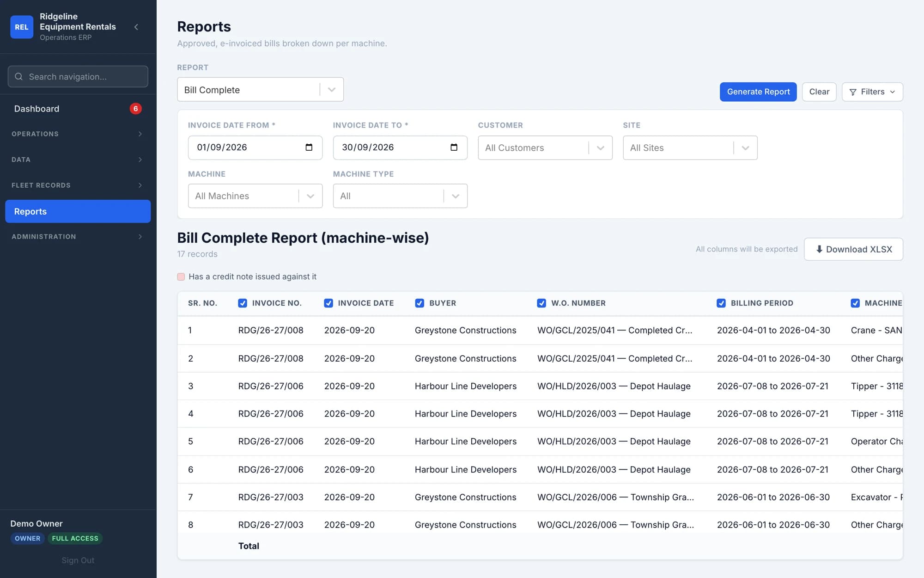924x578 pixels.
Task: Click the red notification badge showing 6
Action: (x=135, y=109)
